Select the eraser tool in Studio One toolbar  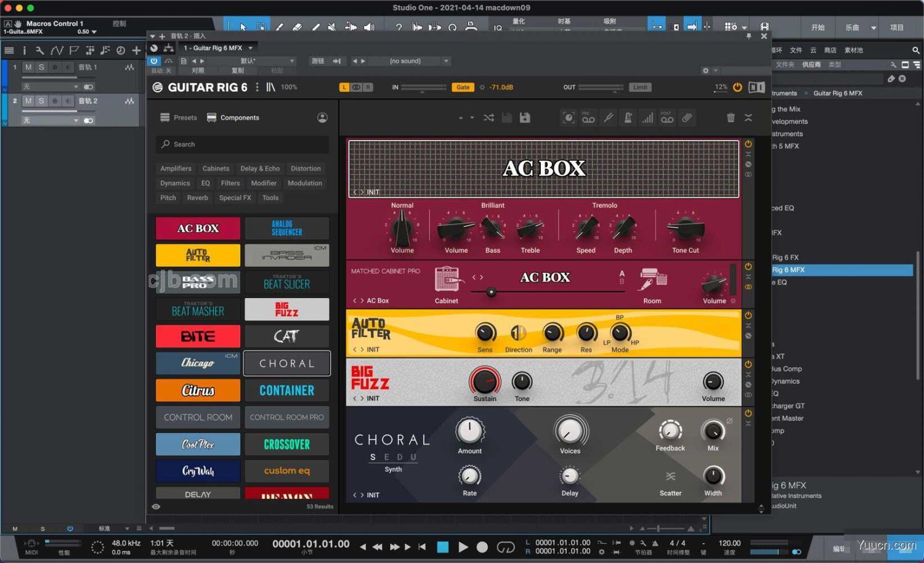[x=297, y=27]
